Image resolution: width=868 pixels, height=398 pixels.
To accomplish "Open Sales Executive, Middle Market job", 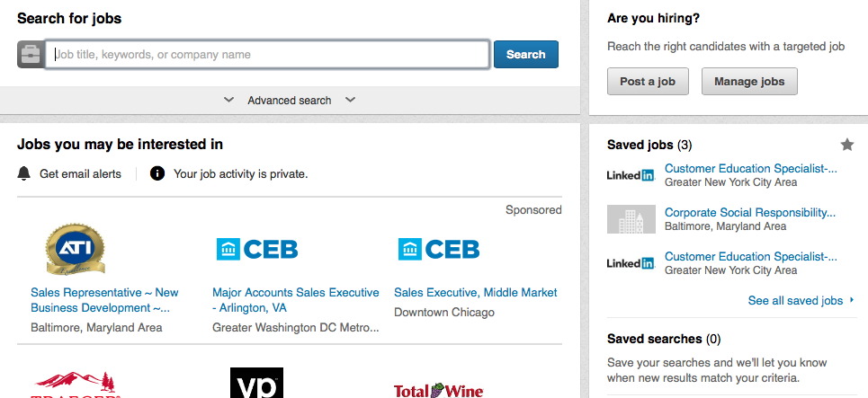I will 476,292.
